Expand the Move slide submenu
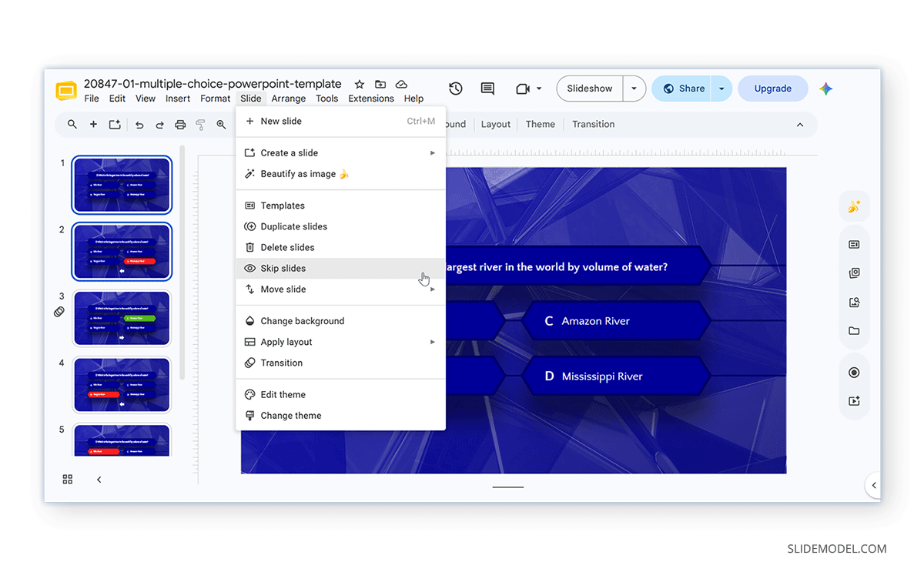924x572 pixels. [x=433, y=289]
